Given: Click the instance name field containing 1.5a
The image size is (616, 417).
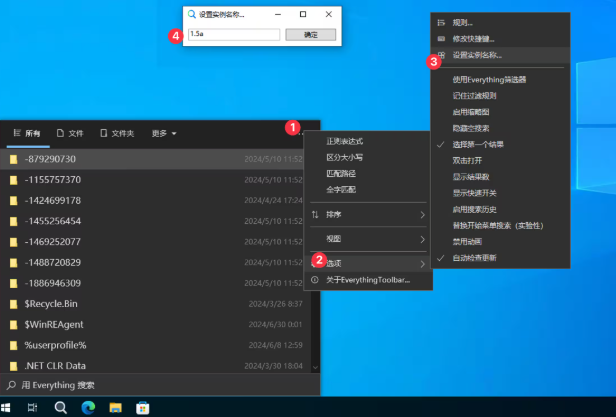Looking at the screenshot, I should pyautogui.click(x=234, y=35).
